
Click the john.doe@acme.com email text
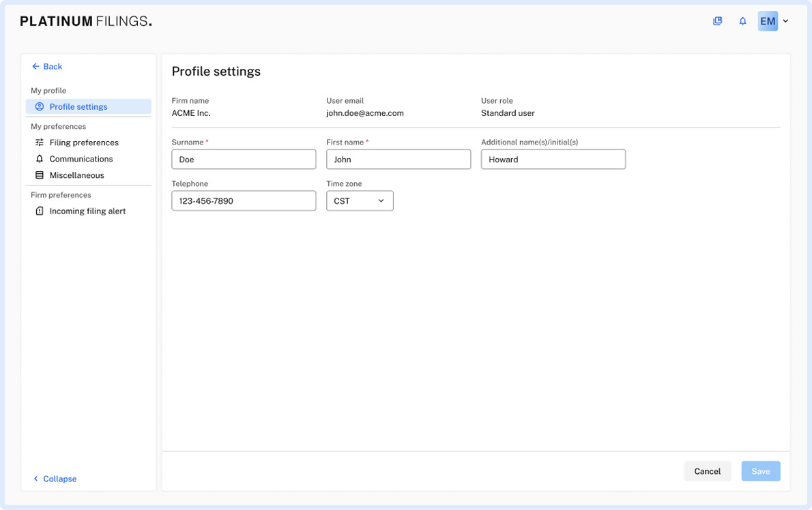tap(364, 113)
